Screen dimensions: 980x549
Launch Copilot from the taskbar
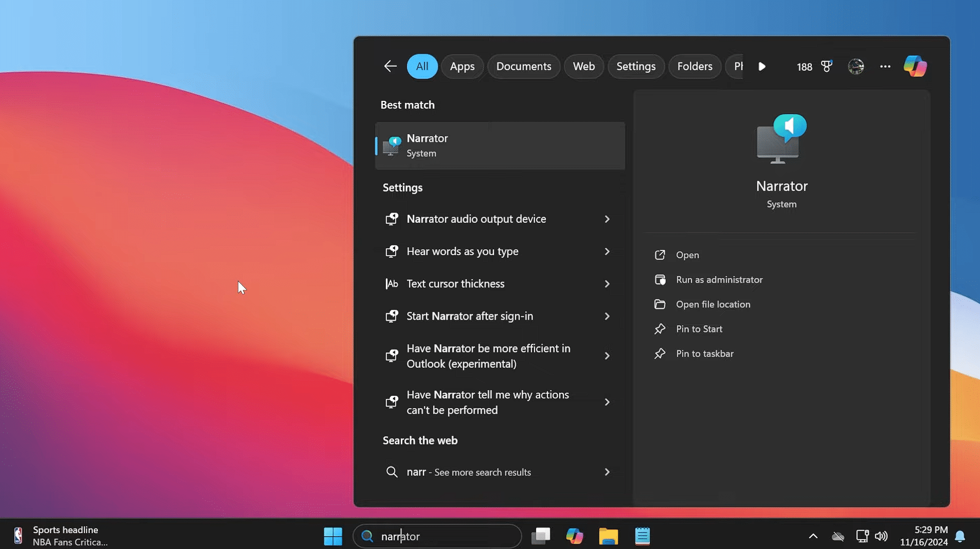click(575, 536)
